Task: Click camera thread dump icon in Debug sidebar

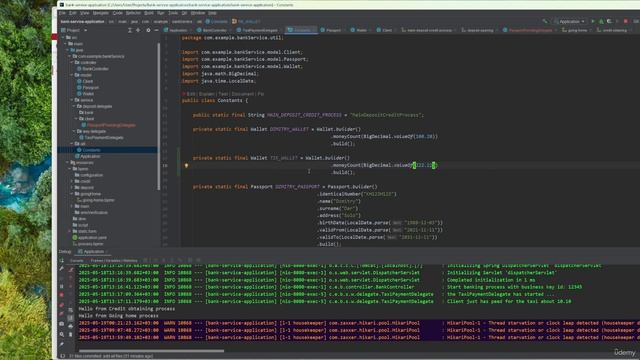Action: (x=62, y=324)
